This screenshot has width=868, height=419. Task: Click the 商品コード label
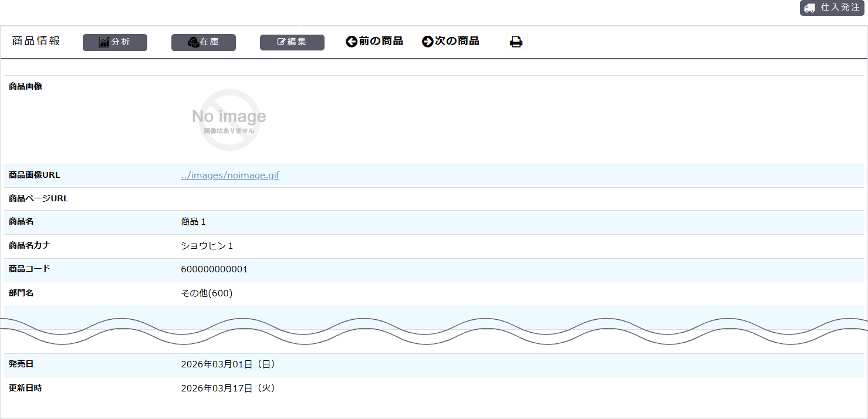click(x=29, y=269)
